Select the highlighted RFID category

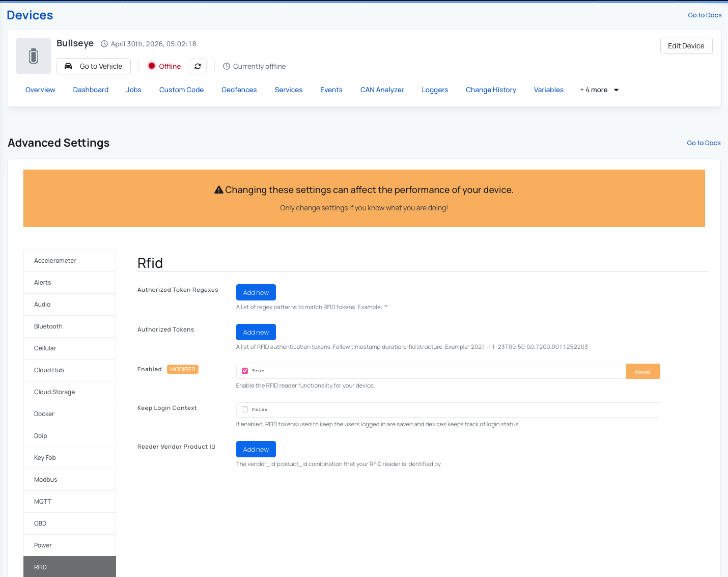[70, 567]
